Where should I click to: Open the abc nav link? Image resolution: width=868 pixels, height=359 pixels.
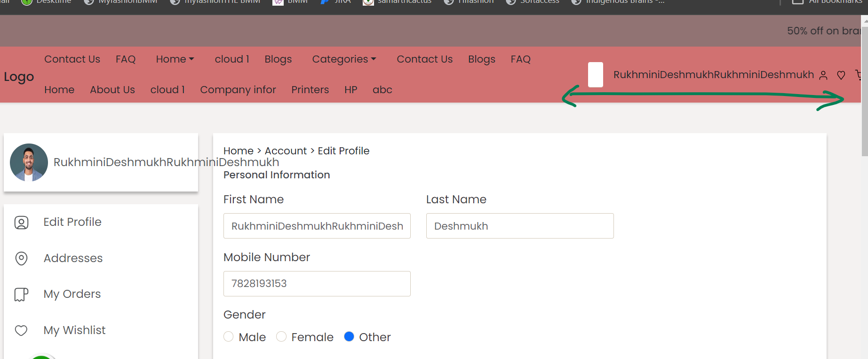click(x=382, y=90)
